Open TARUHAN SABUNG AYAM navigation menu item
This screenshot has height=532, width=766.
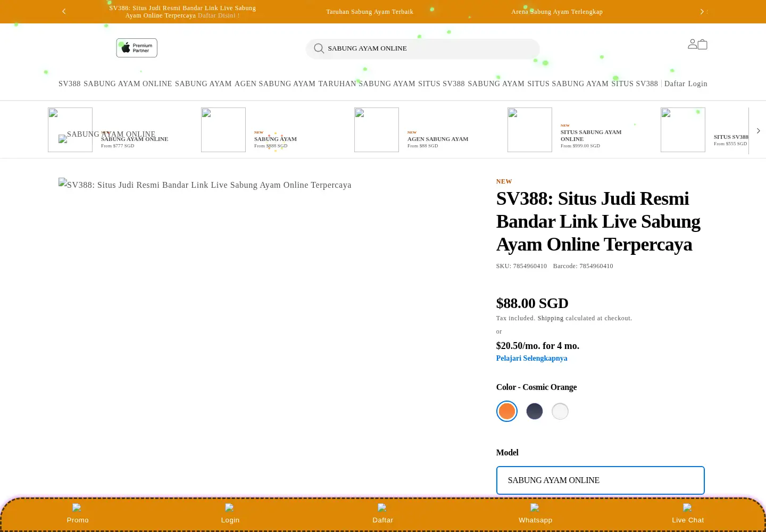point(367,84)
